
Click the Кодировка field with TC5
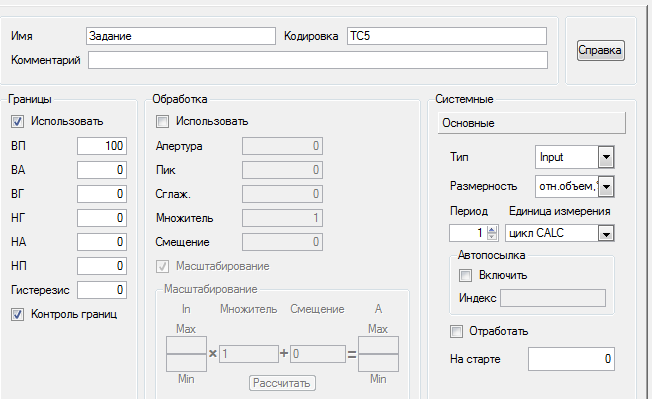pyautogui.click(x=447, y=36)
